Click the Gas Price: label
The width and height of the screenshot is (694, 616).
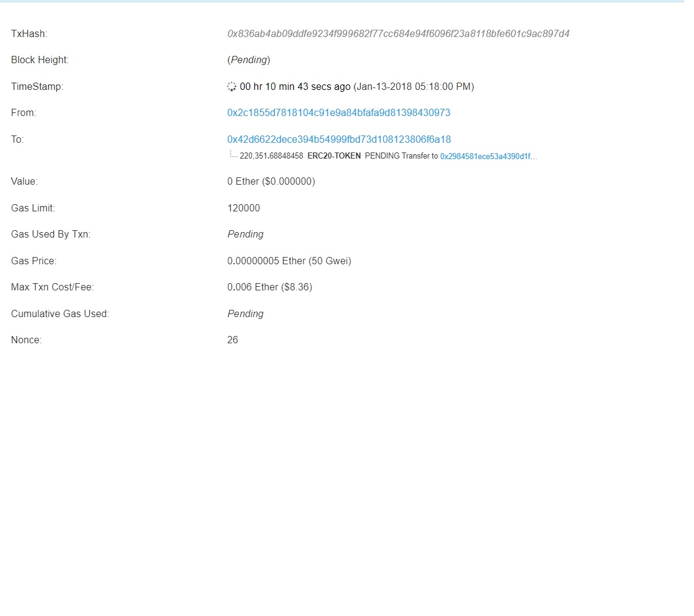[x=34, y=261]
